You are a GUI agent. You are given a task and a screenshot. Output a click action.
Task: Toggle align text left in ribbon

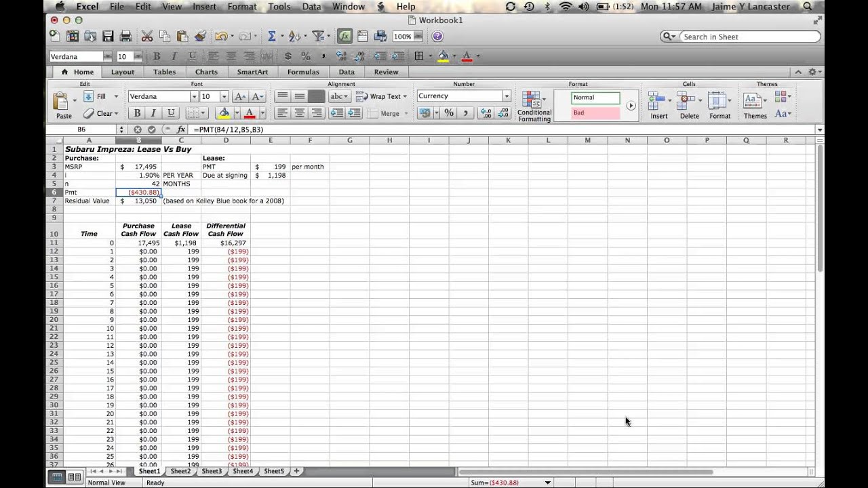[282, 113]
